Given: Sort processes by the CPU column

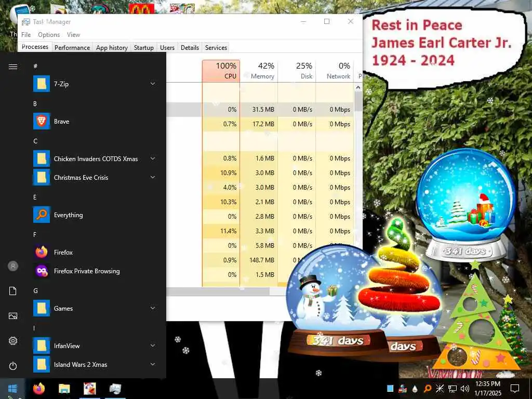Looking at the screenshot, I should 221,71.
